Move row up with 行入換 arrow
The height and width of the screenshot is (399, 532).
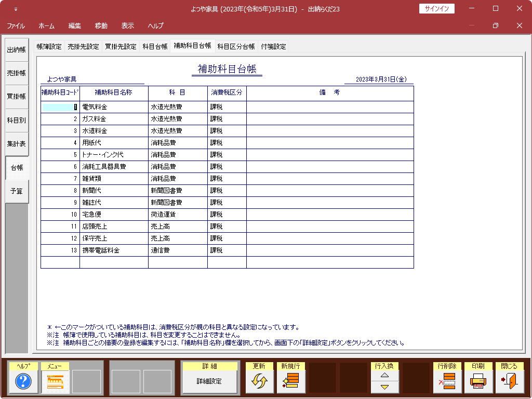coord(384,375)
